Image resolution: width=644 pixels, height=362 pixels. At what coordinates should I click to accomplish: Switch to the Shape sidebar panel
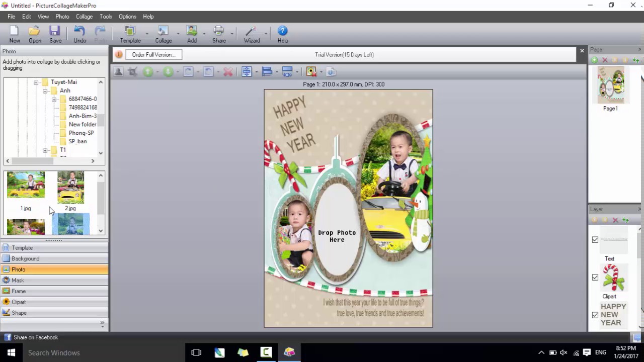(x=54, y=313)
